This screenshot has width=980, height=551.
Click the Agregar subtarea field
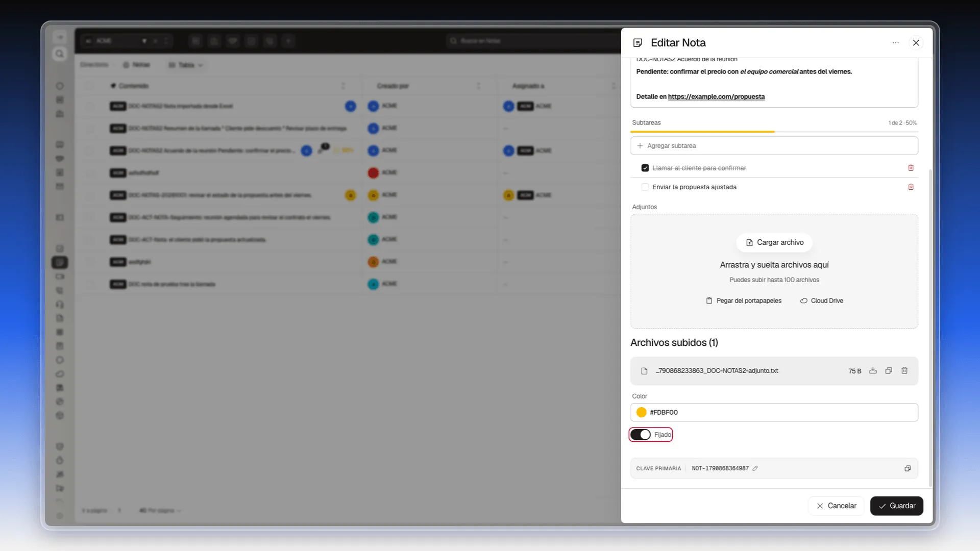(774, 146)
